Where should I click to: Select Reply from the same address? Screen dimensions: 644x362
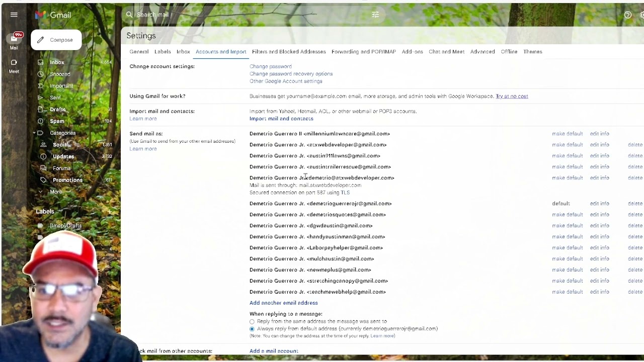point(252,322)
